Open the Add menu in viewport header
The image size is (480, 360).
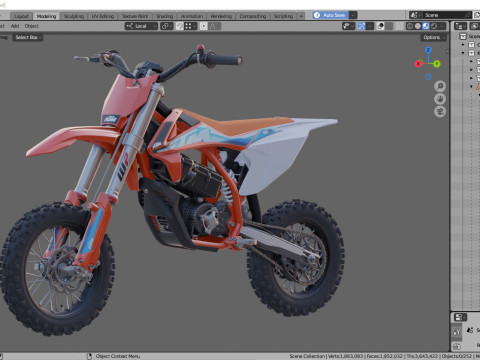(15, 26)
